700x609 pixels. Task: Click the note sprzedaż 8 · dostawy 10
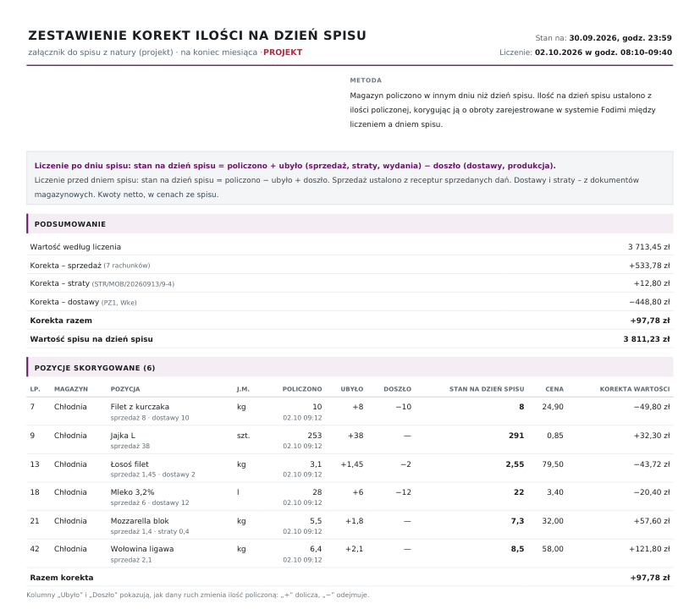click(x=150, y=418)
